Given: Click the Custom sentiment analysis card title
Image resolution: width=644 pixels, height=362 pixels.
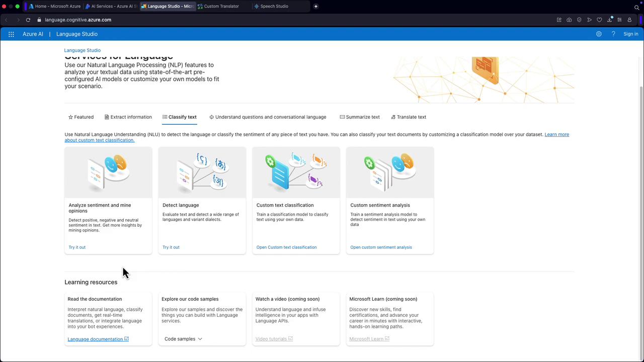Looking at the screenshot, I should (x=380, y=205).
